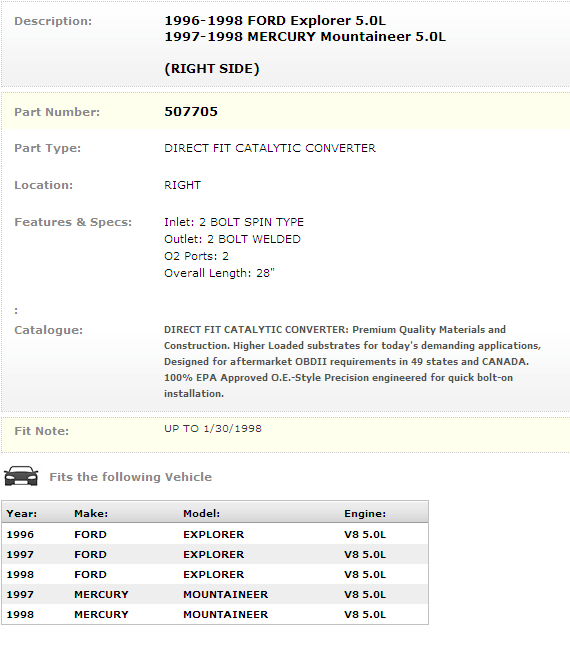Click the Inlet: 2 BOLT SPIN TYPE spec
Image resolution: width=570 pixels, height=647 pixels.
click(234, 222)
